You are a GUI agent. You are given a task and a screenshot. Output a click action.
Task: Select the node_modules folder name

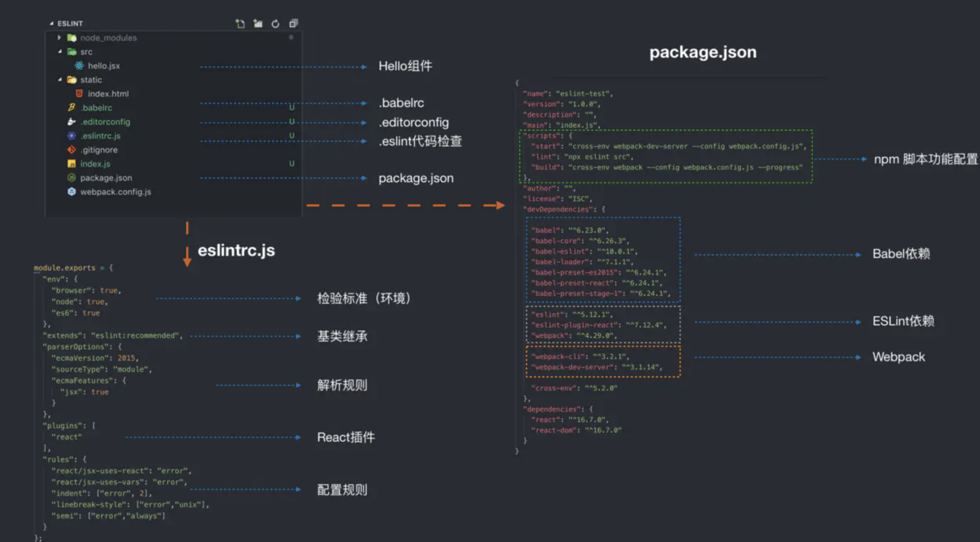pyautogui.click(x=108, y=38)
